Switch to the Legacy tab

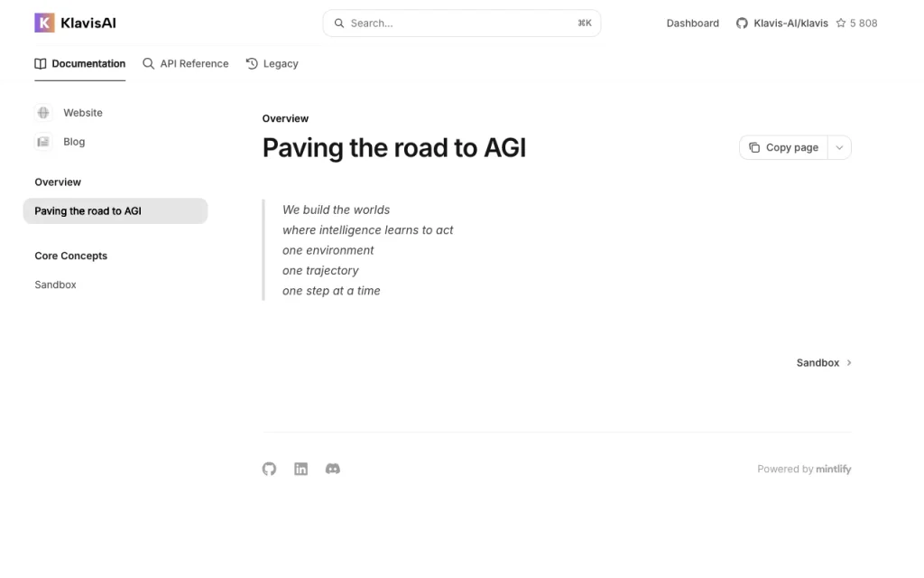point(272,64)
